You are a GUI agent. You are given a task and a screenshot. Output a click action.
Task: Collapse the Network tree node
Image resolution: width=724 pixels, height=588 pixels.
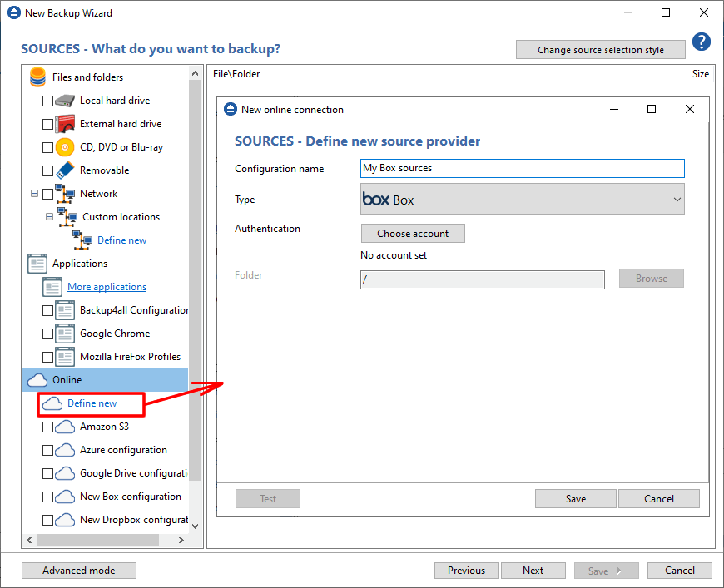pyautogui.click(x=35, y=194)
